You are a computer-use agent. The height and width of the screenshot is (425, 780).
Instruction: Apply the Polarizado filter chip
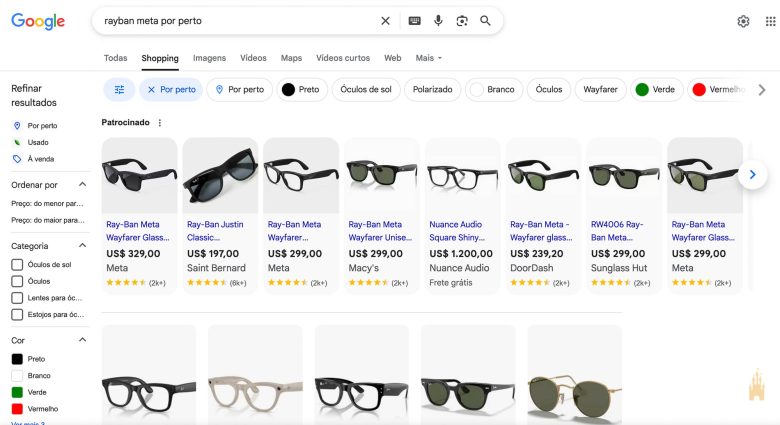[432, 90]
